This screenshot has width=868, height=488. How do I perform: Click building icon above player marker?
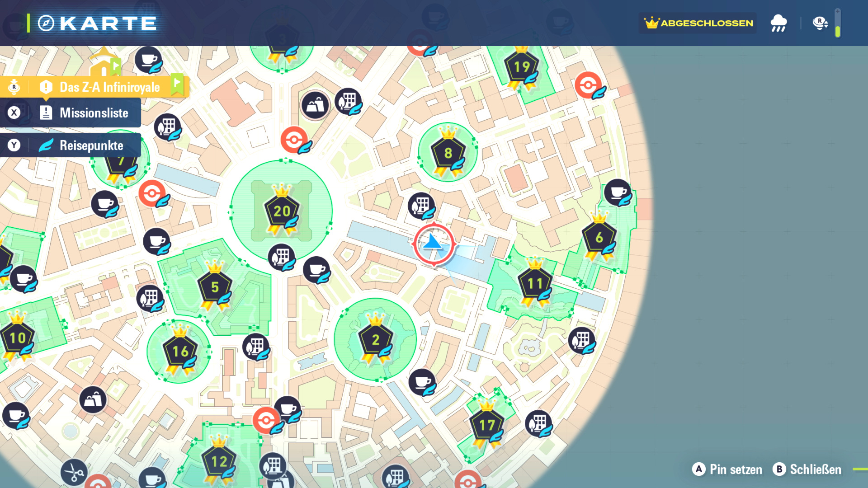pos(421,205)
